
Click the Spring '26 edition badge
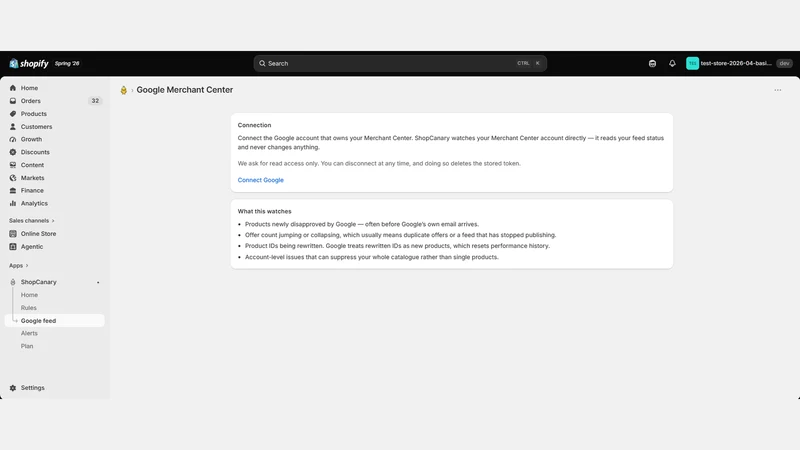tap(67, 63)
